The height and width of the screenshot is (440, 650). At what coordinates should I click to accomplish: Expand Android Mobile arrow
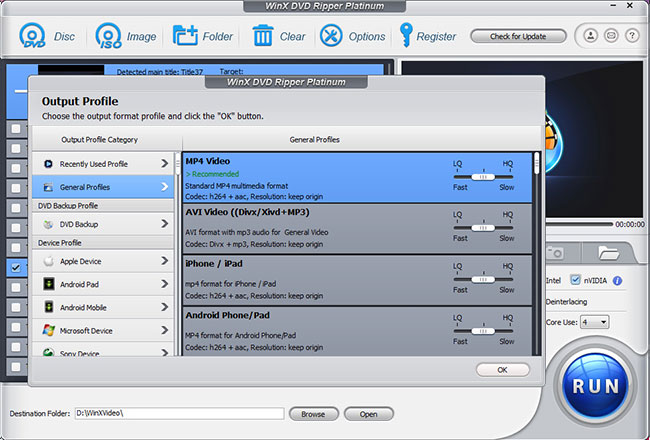point(165,307)
